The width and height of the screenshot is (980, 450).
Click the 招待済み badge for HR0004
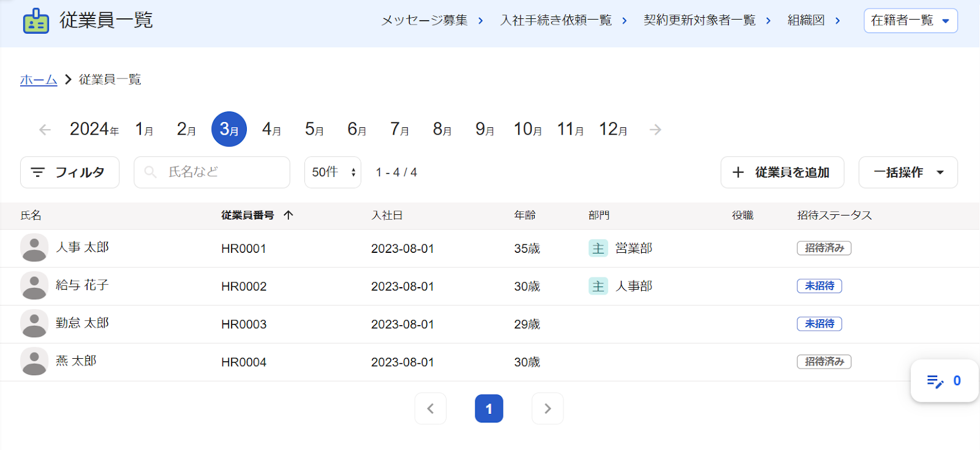[x=824, y=362]
